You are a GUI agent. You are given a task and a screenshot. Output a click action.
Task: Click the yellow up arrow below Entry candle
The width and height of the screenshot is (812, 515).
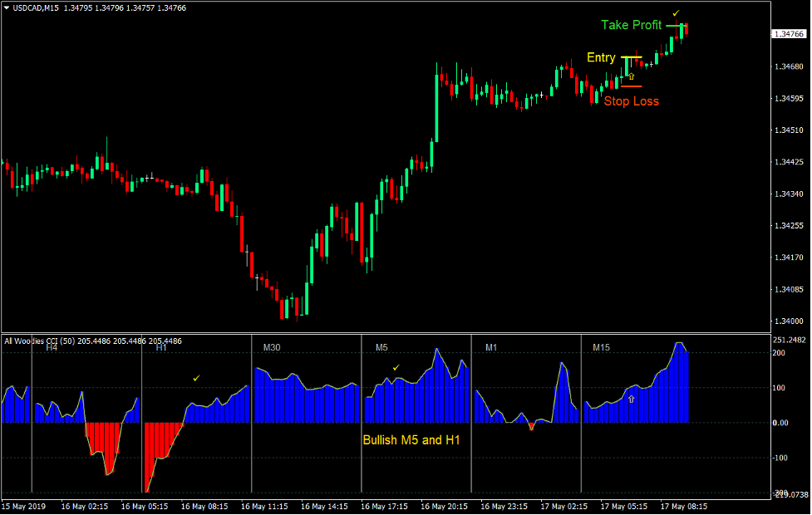[x=632, y=76]
